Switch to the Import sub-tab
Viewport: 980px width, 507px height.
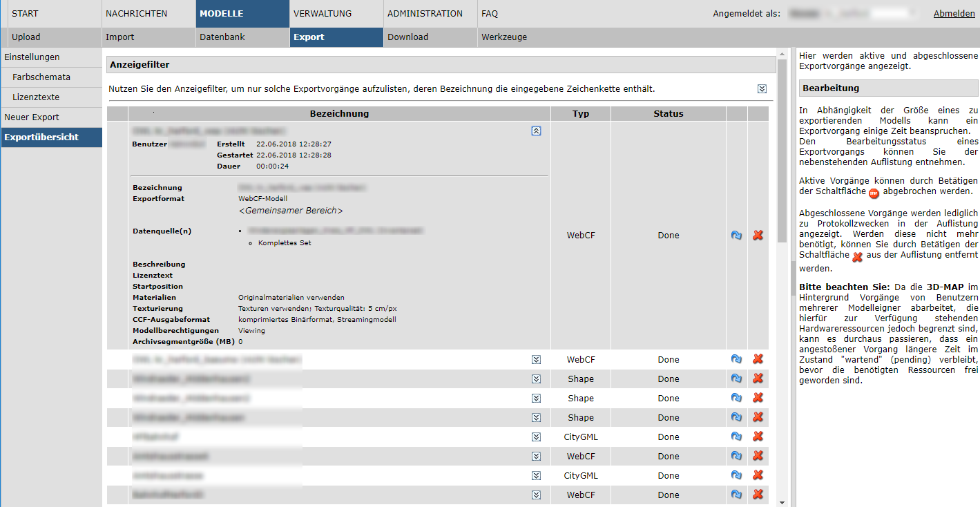click(x=148, y=37)
